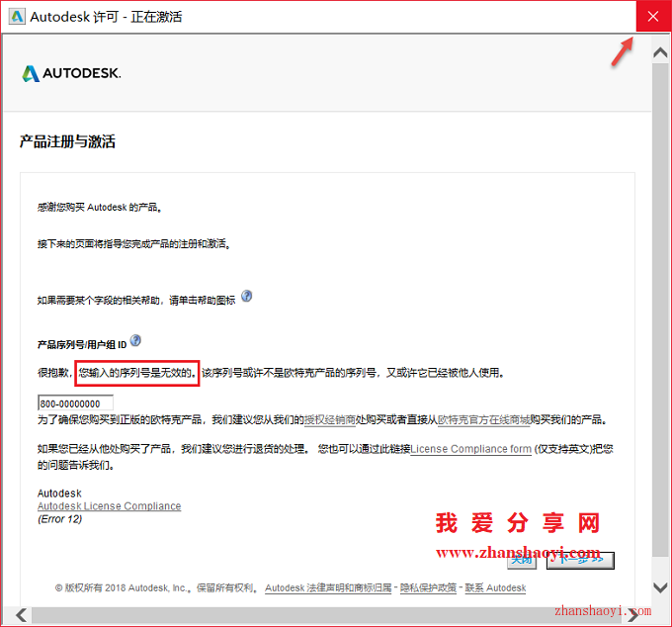Click the 产品序列号/用户组 ID label
The image size is (672, 627).
(82, 345)
